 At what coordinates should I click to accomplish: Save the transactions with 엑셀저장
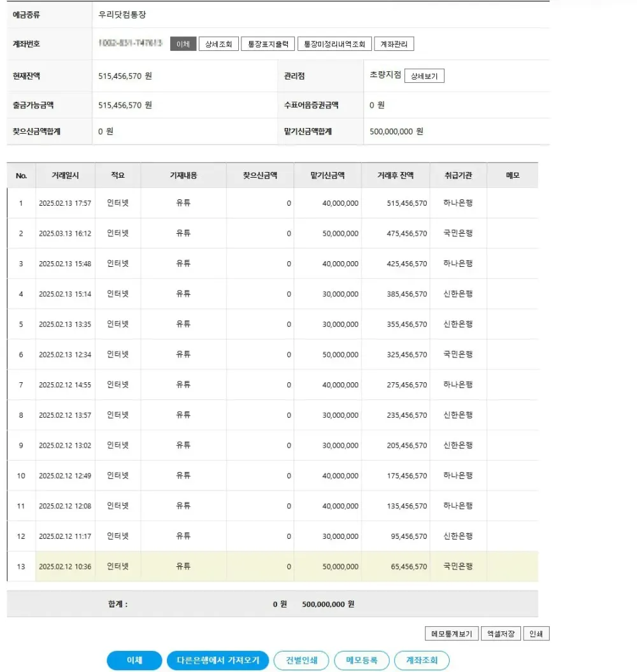coord(501,634)
